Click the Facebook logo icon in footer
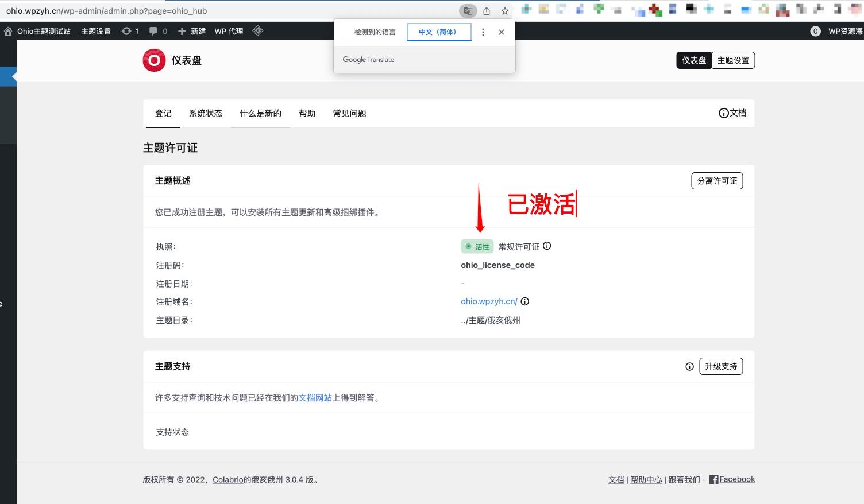 coord(713,479)
